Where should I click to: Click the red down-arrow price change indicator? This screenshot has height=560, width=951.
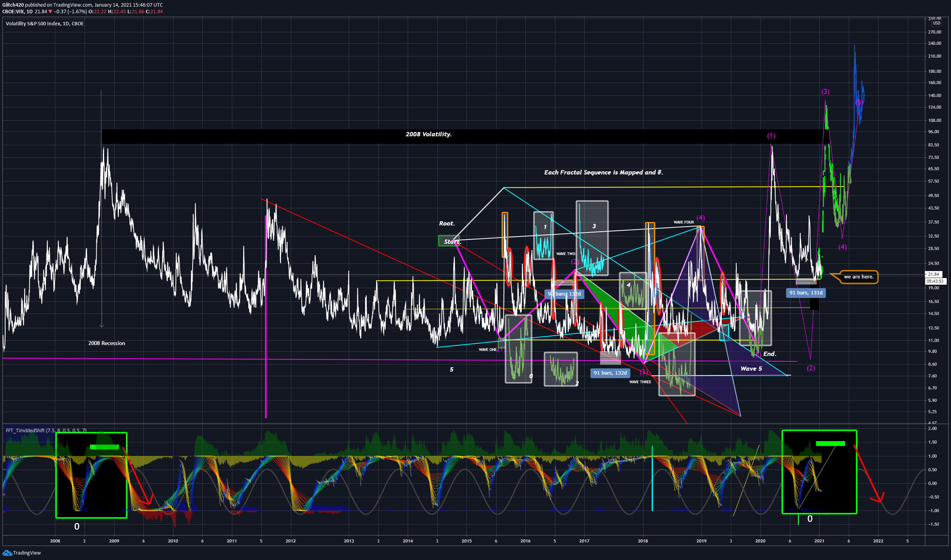pyautogui.click(x=50, y=12)
